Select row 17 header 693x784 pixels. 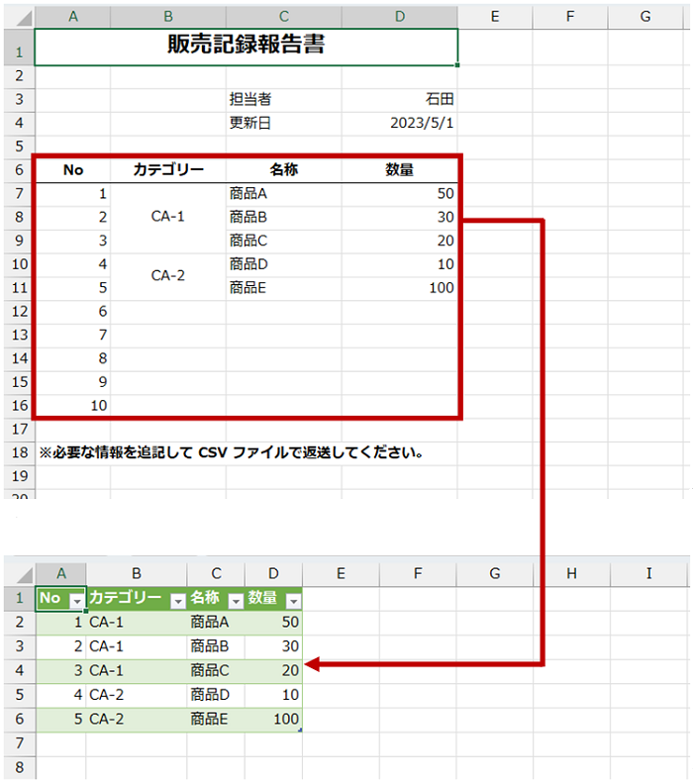(19, 430)
